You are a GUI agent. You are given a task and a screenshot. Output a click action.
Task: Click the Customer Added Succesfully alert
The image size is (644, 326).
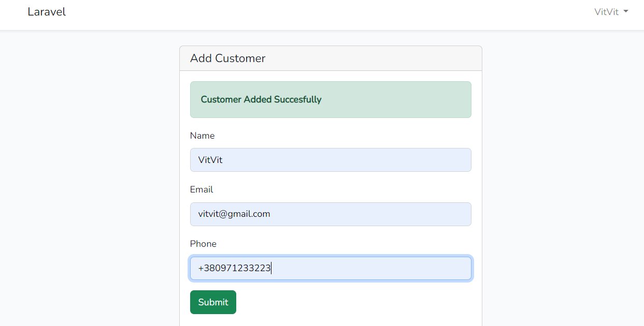pyautogui.click(x=331, y=99)
